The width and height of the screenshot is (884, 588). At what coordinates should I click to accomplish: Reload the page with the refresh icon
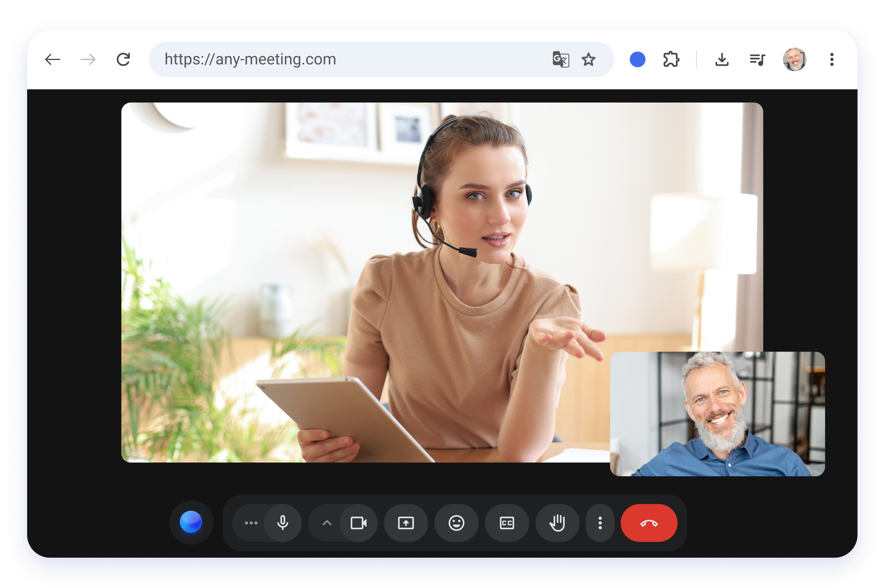click(124, 59)
